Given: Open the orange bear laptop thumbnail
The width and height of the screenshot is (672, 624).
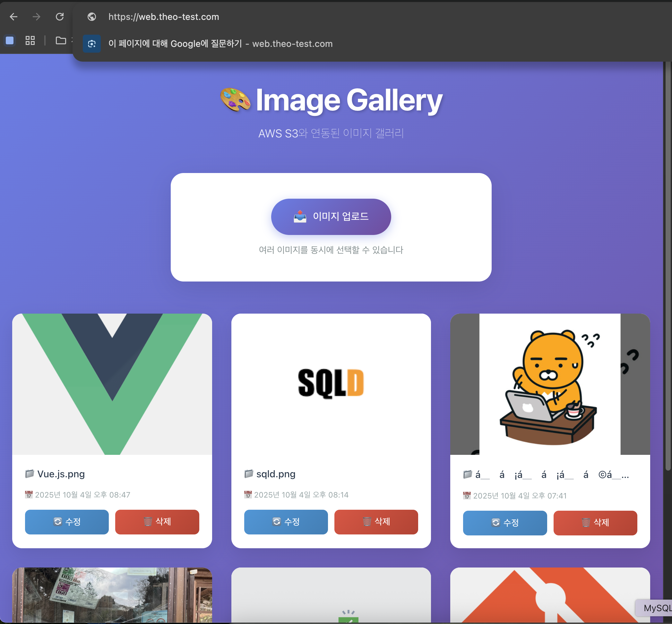Looking at the screenshot, I should [x=550, y=384].
